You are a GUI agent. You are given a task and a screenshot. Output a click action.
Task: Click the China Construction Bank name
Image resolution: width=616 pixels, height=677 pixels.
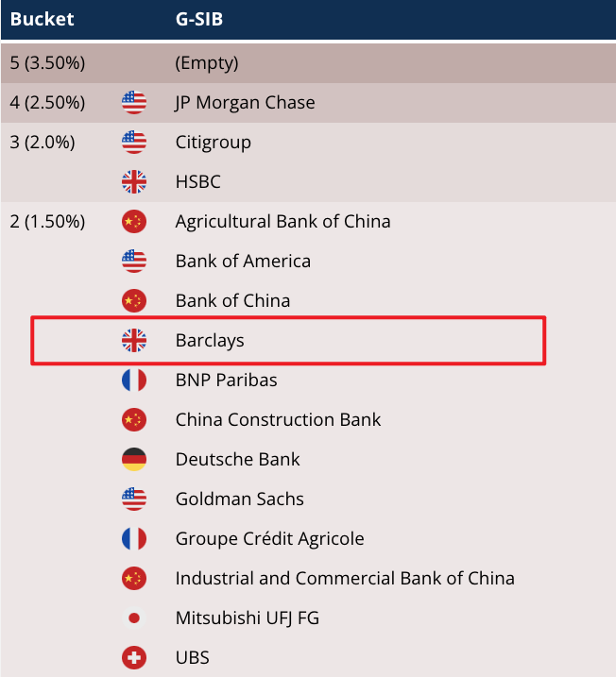(x=278, y=420)
